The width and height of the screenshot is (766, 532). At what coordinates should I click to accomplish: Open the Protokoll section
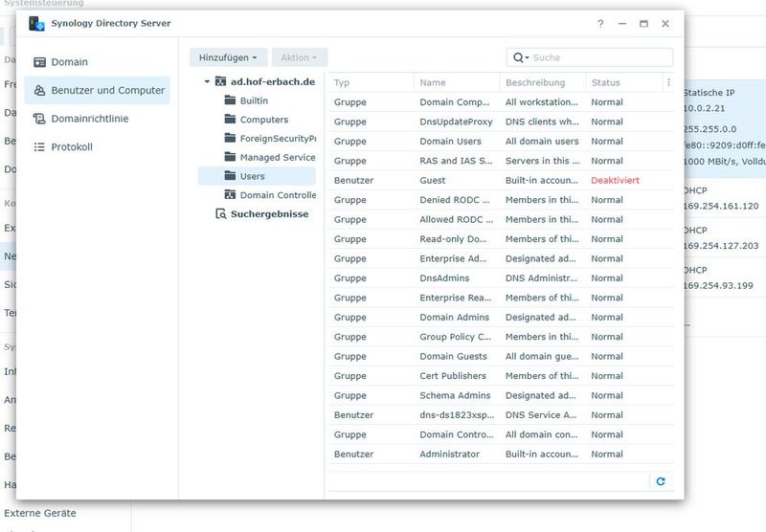pos(98,147)
